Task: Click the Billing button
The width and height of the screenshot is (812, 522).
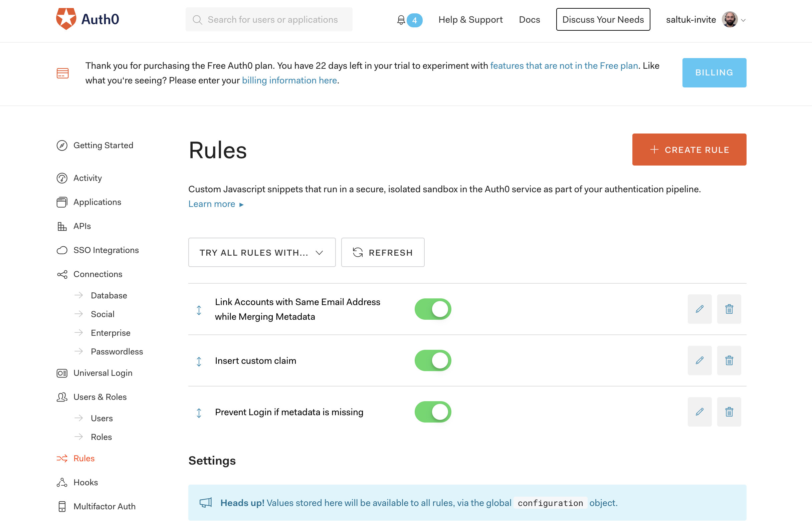Action: click(714, 72)
